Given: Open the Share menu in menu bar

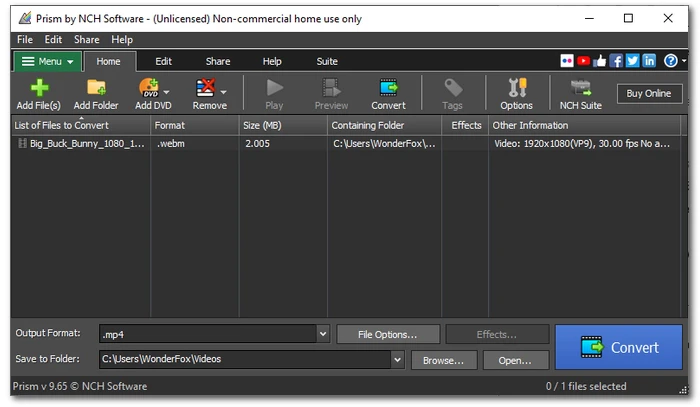Looking at the screenshot, I should 87,40.
